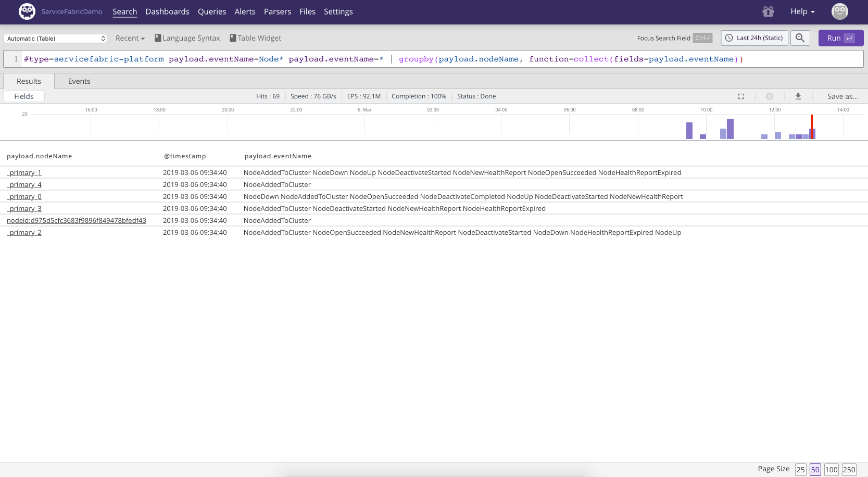Click the magnifying glass search icon
The image size is (868, 477).
[800, 38]
